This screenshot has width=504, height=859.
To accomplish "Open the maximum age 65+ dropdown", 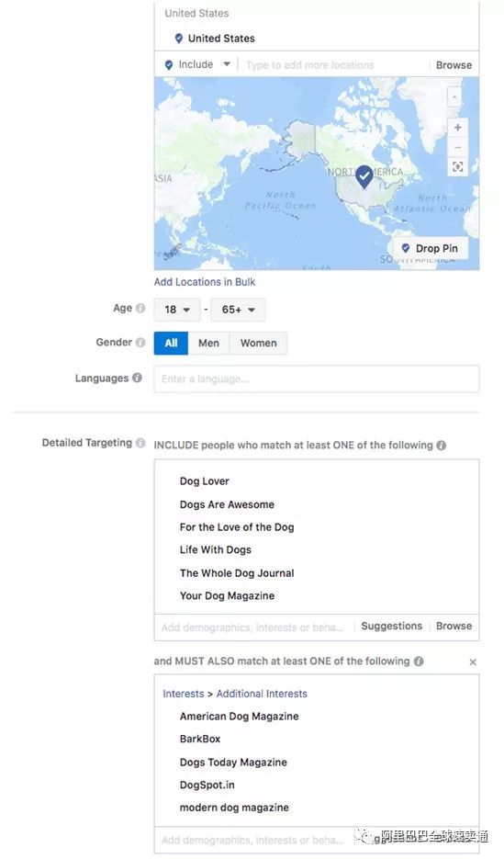I will pyautogui.click(x=238, y=310).
